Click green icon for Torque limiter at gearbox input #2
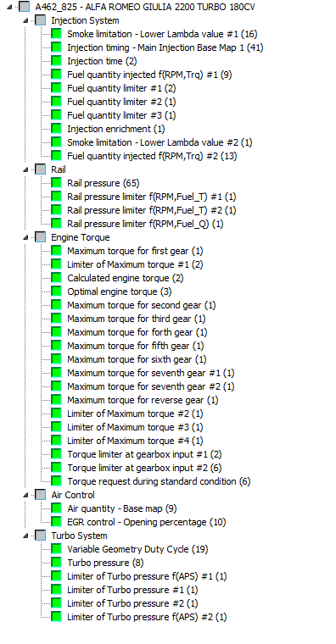Screen dimensions: 336x644 56,468
